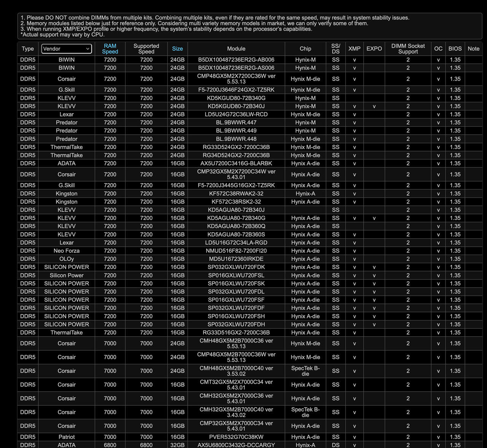The image size is (487, 448).
Task: Select module SP016GXLWU720FSK
Action: [x=236, y=284]
